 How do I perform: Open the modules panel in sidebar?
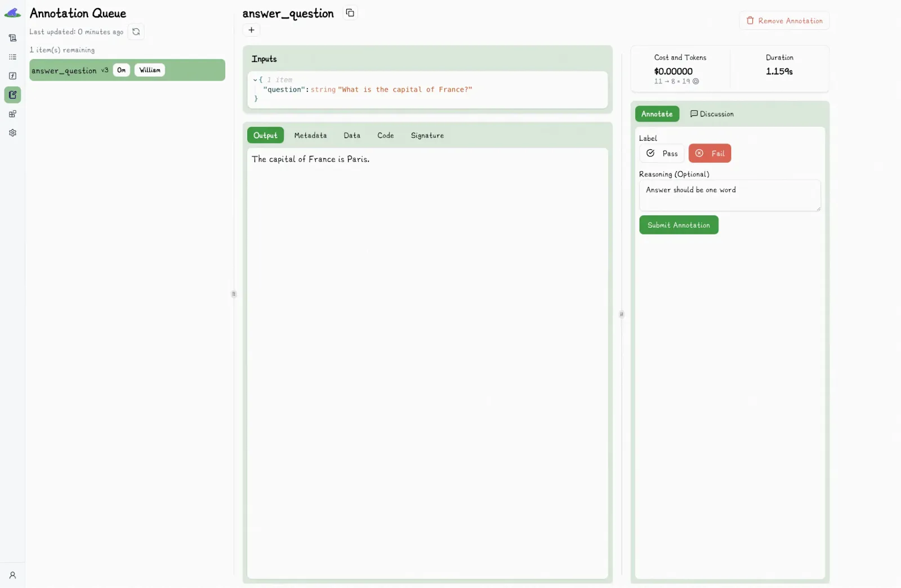click(x=12, y=114)
